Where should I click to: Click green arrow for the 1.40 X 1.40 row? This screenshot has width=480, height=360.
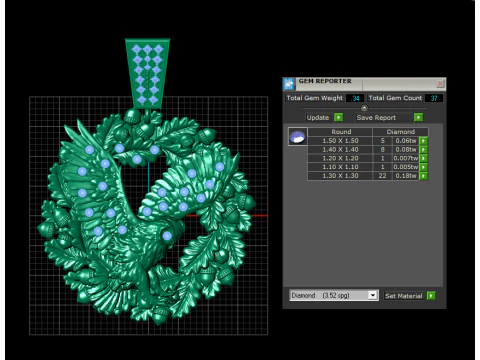[x=423, y=149]
